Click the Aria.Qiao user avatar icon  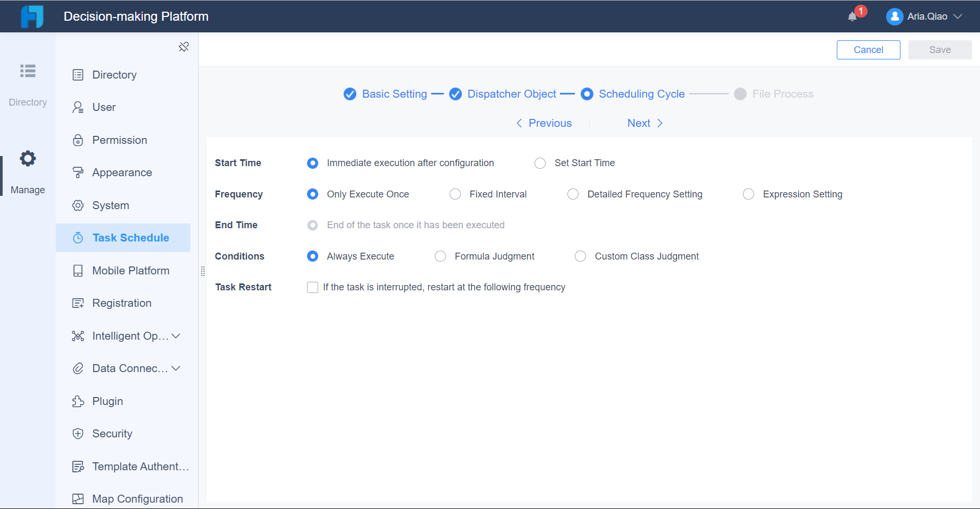pyautogui.click(x=895, y=16)
